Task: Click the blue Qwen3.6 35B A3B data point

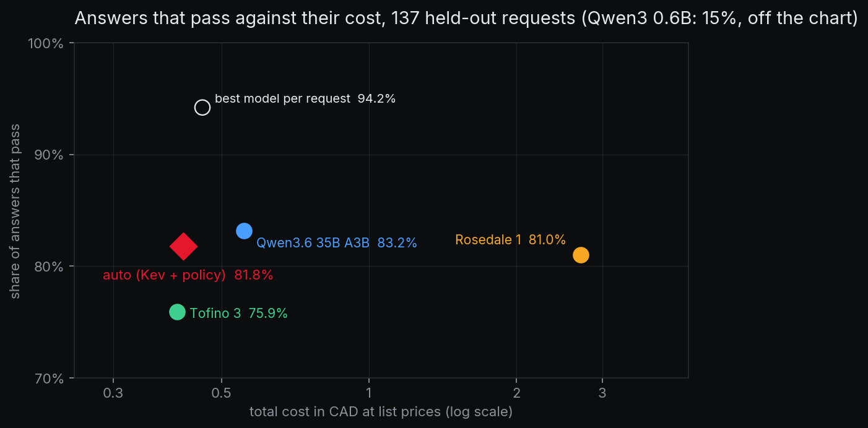Action: [x=245, y=231]
